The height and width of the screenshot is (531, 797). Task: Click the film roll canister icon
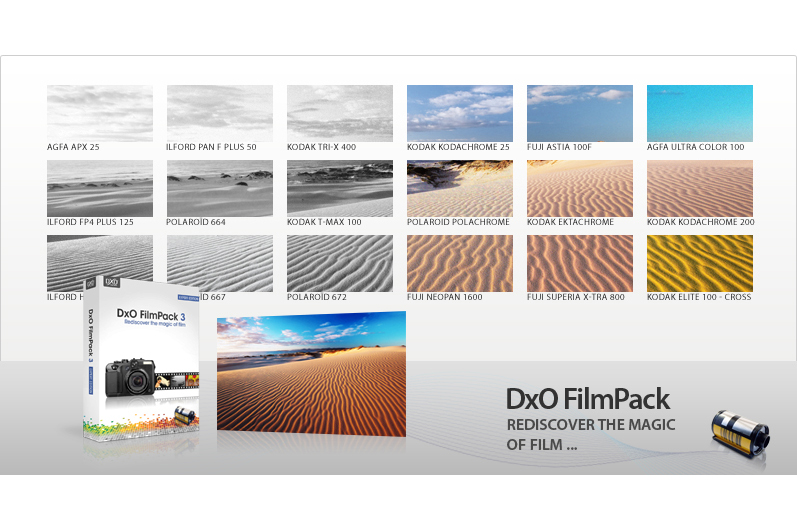740,433
